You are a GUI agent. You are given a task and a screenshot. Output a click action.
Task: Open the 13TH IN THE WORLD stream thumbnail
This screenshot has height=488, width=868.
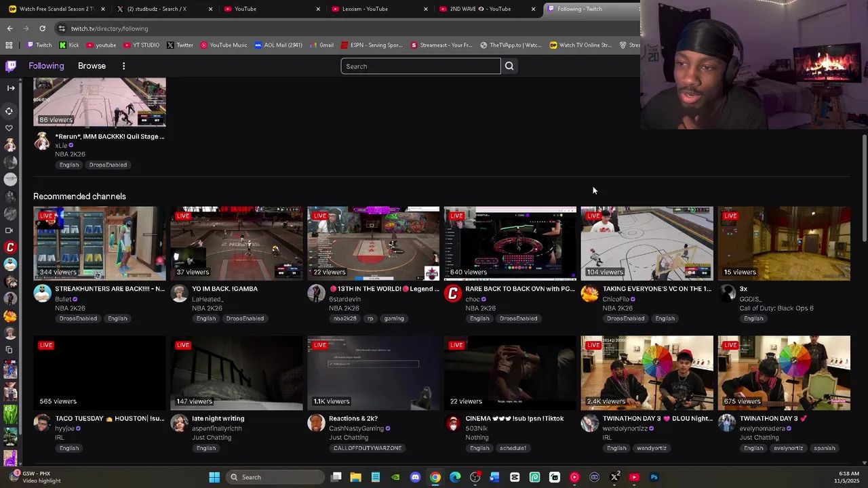point(374,243)
